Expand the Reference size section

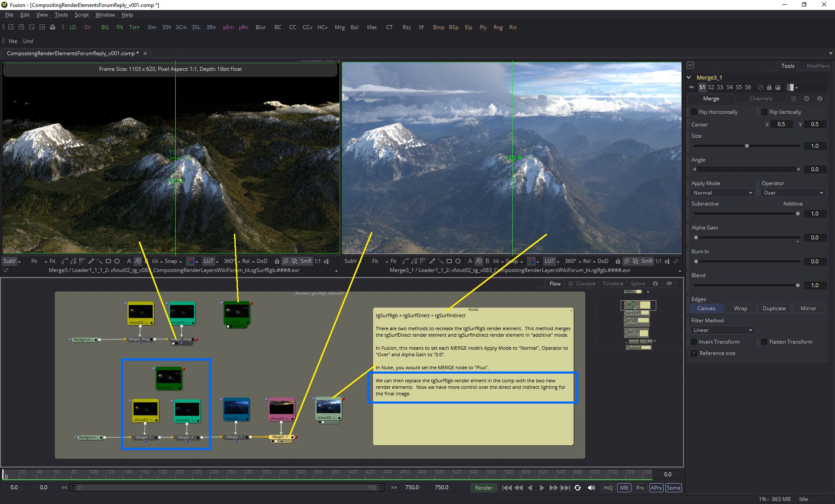[694, 353]
